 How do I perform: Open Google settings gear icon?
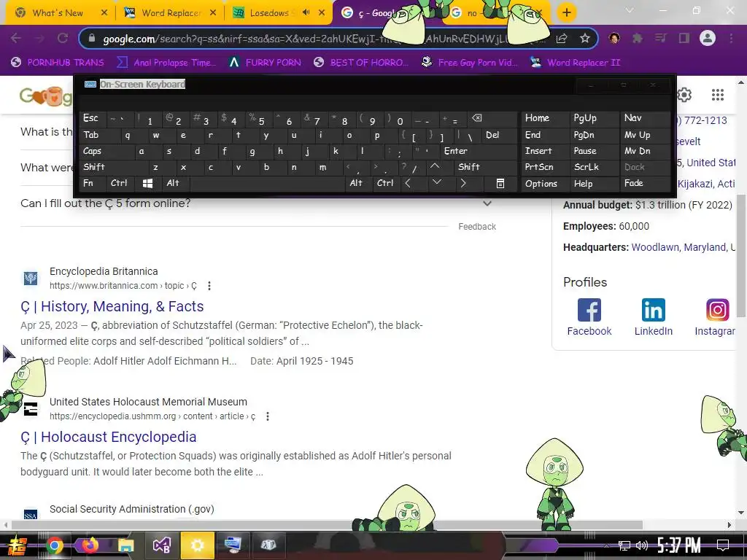point(684,95)
